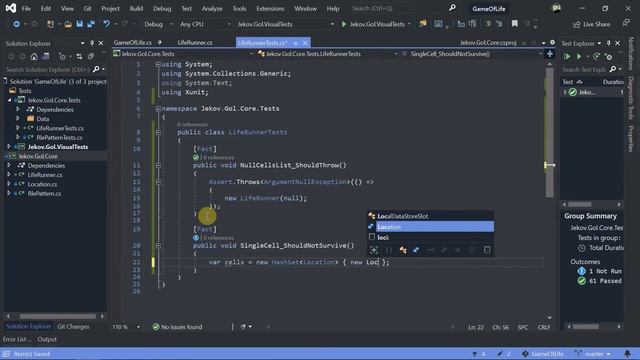Open the Analyze menu

[212, 9]
